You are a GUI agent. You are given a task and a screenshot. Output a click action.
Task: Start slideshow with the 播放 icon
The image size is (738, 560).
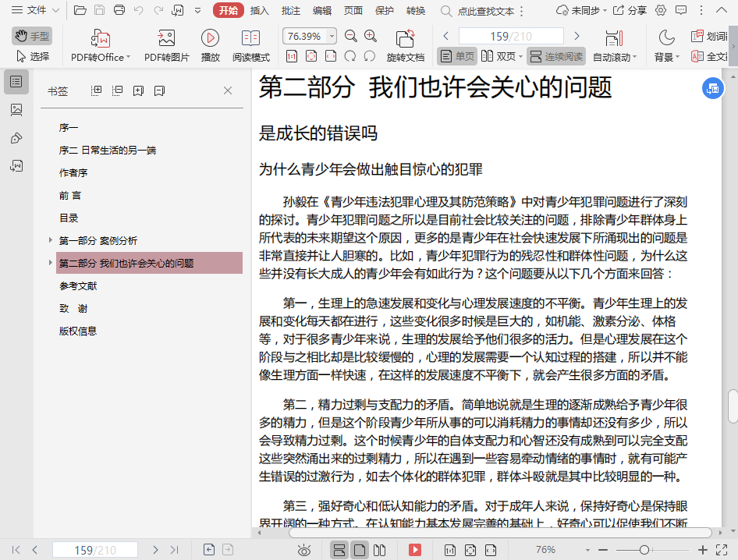[x=210, y=38]
